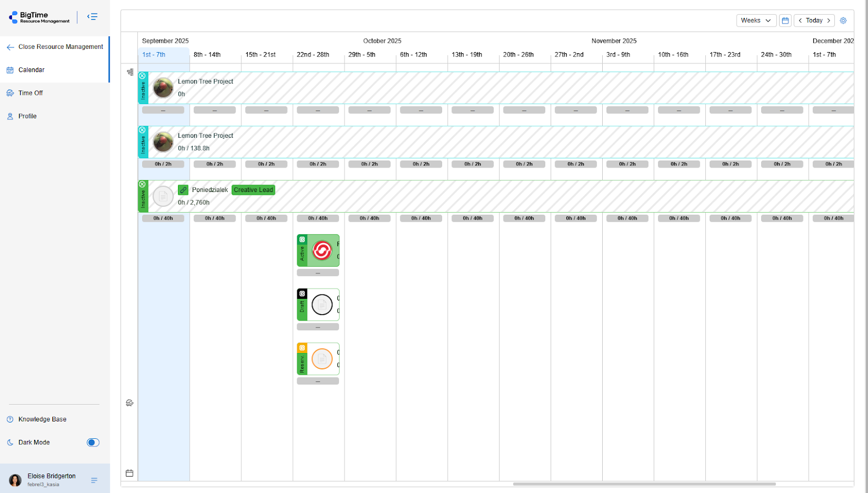Viewport: 868px width, 493px height.
Task: Go to previous period with left chevron
Action: [800, 21]
